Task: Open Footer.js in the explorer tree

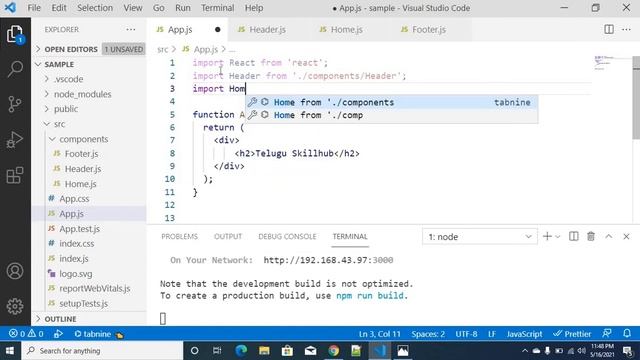Action: pos(89,154)
